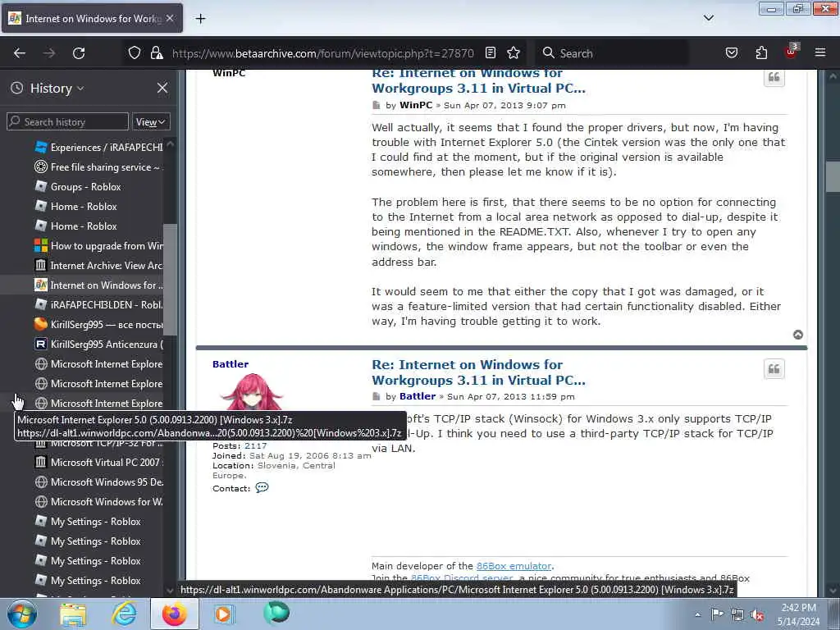This screenshot has width=840, height=630.
Task: Go back to the previous page
Action: tap(20, 53)
